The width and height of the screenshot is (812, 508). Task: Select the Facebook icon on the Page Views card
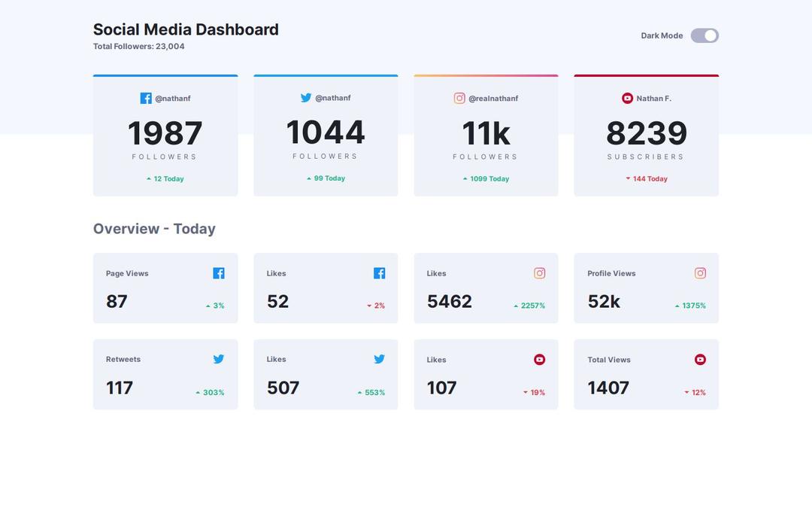219,273
